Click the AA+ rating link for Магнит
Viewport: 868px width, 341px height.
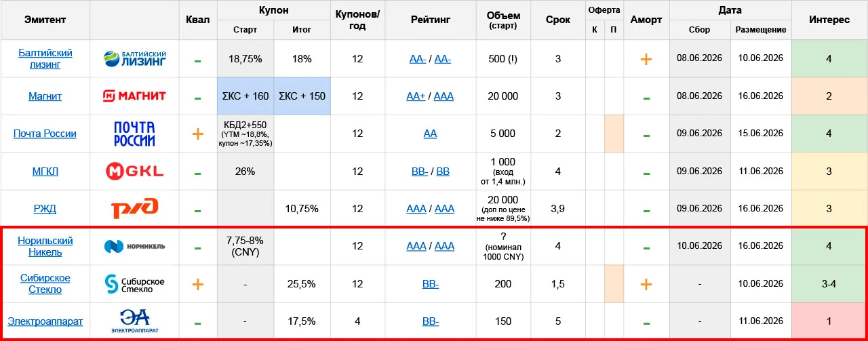(x=416, y=96)
